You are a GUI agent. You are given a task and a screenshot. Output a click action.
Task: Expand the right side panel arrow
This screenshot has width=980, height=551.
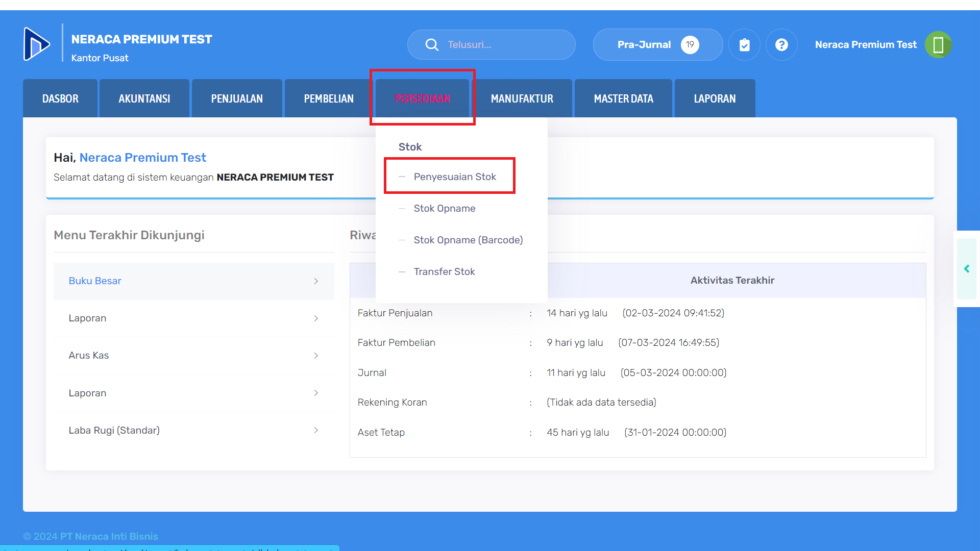[966, 269]
